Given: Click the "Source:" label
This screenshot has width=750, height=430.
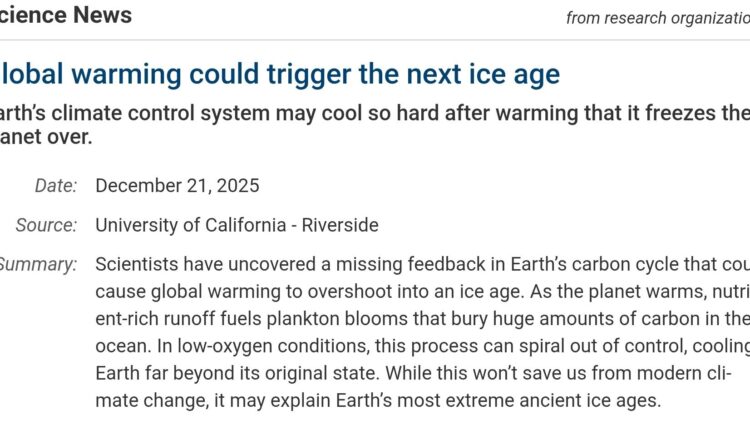Looking at the screenshot, I should [46, 225].
